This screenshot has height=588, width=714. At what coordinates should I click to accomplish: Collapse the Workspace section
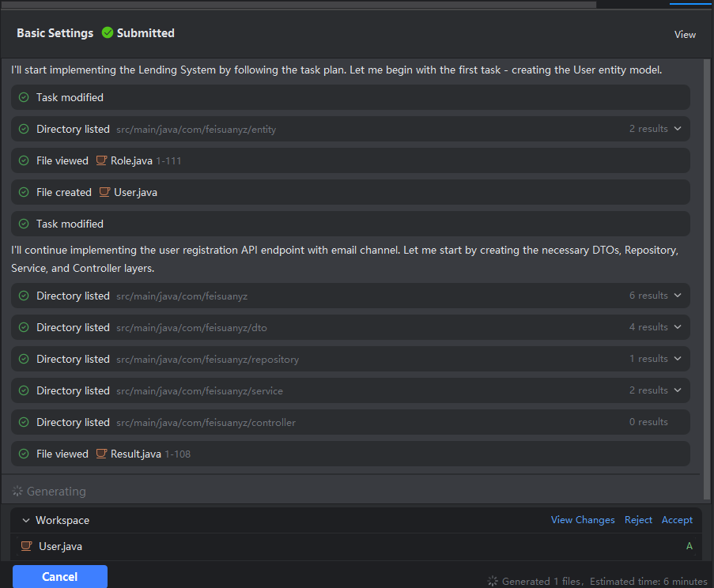26,520
